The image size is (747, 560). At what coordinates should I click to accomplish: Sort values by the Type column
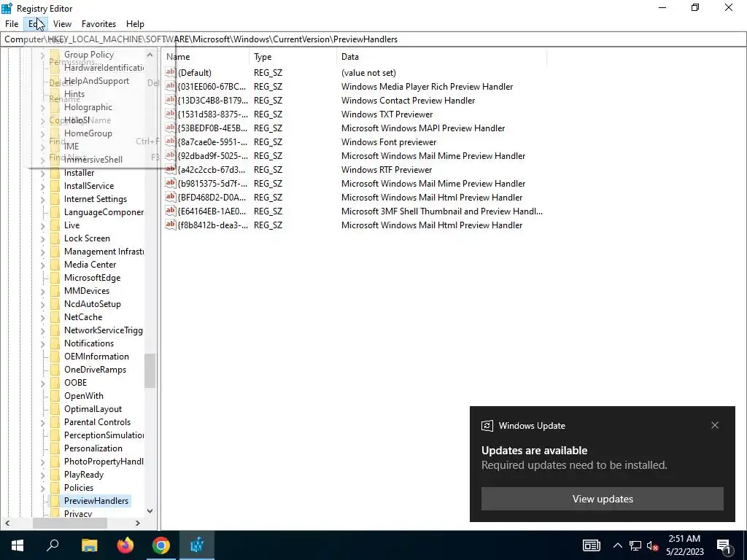(x=293, y=57)
